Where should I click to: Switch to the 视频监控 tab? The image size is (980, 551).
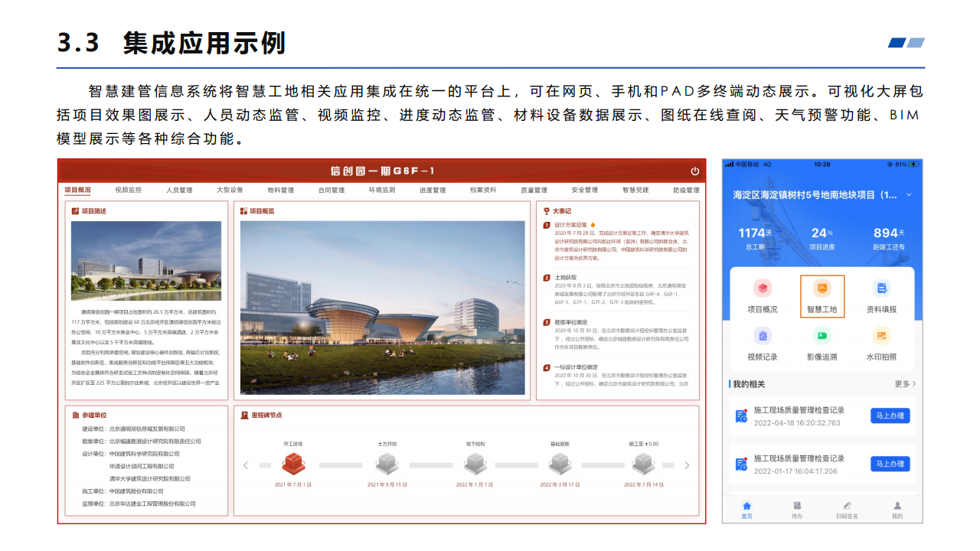(129, 190)
